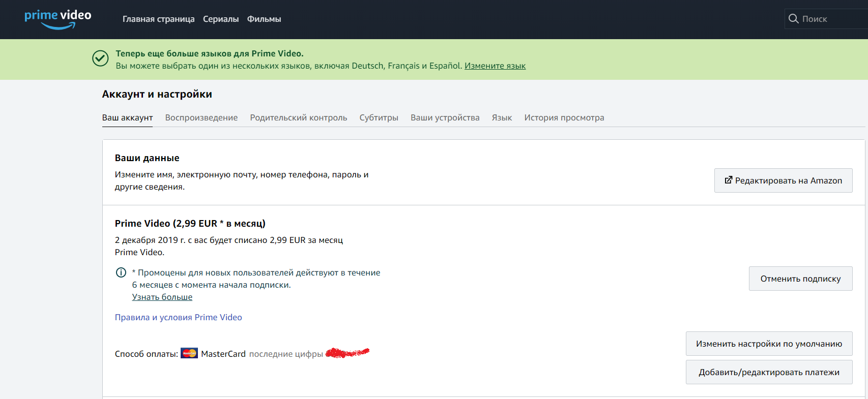Click the search magnifier icon

793,19
